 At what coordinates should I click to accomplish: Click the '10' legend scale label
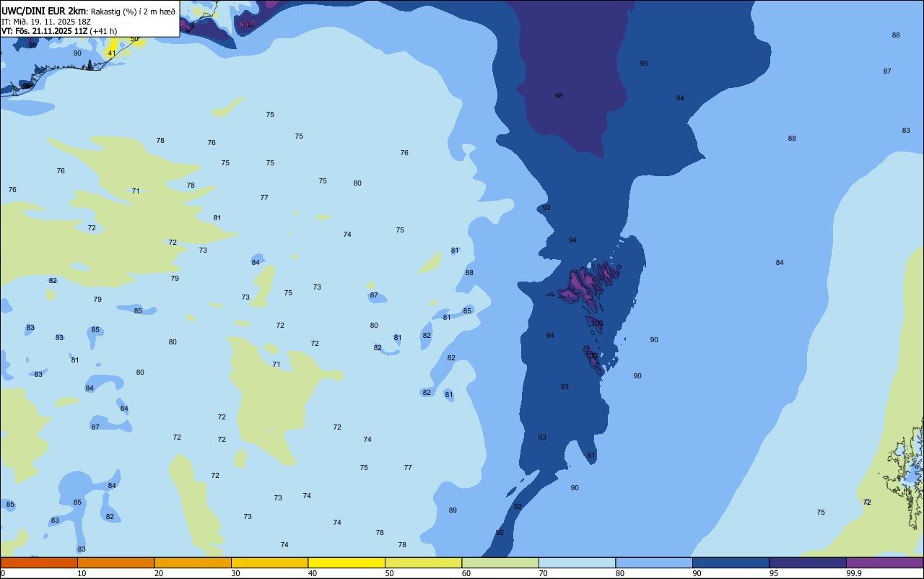pos(82,573)
